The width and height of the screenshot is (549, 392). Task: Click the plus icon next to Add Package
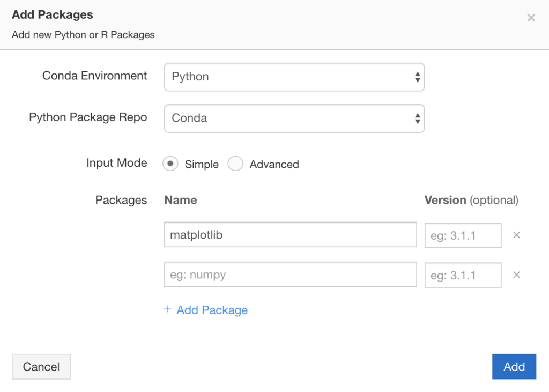coord(167,310)
